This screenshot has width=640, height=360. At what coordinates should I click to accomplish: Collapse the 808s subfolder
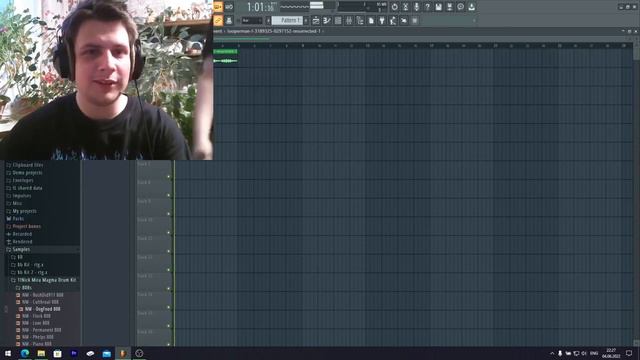24,288
